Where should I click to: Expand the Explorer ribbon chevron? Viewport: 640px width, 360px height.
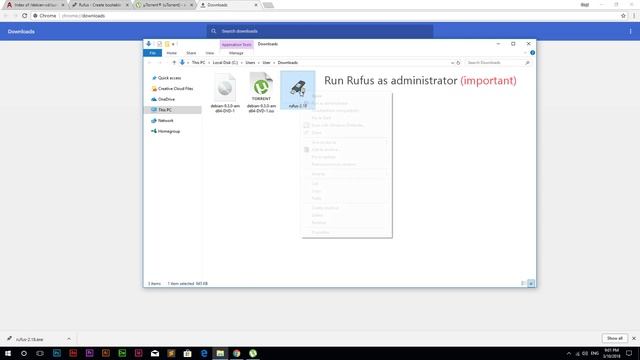[525, 53]
